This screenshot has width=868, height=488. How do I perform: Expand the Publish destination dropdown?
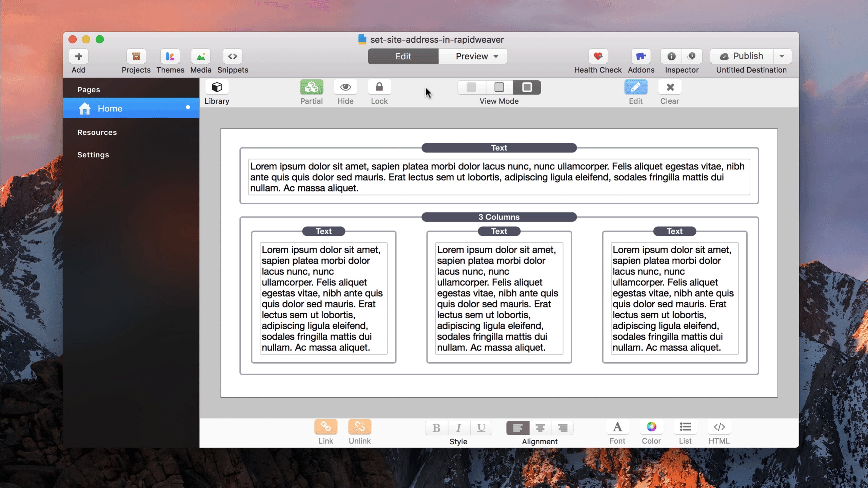(x=782, y=56)
